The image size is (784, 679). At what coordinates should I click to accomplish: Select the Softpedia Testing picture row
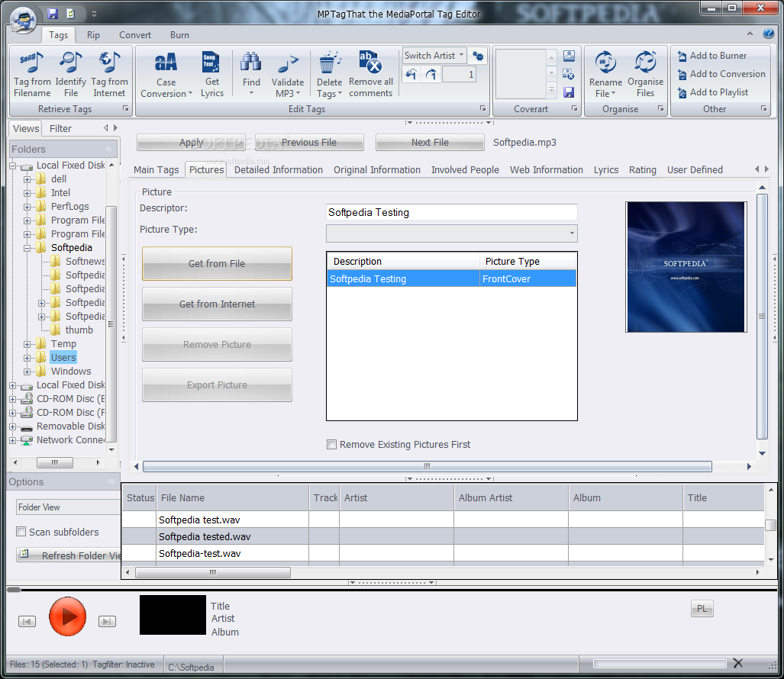[451, 278]
